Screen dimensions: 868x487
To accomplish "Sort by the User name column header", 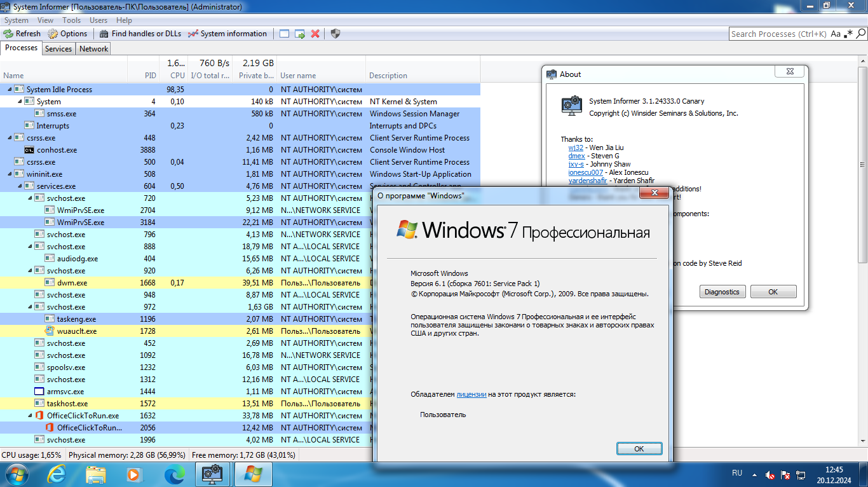I will coord(322,69).
